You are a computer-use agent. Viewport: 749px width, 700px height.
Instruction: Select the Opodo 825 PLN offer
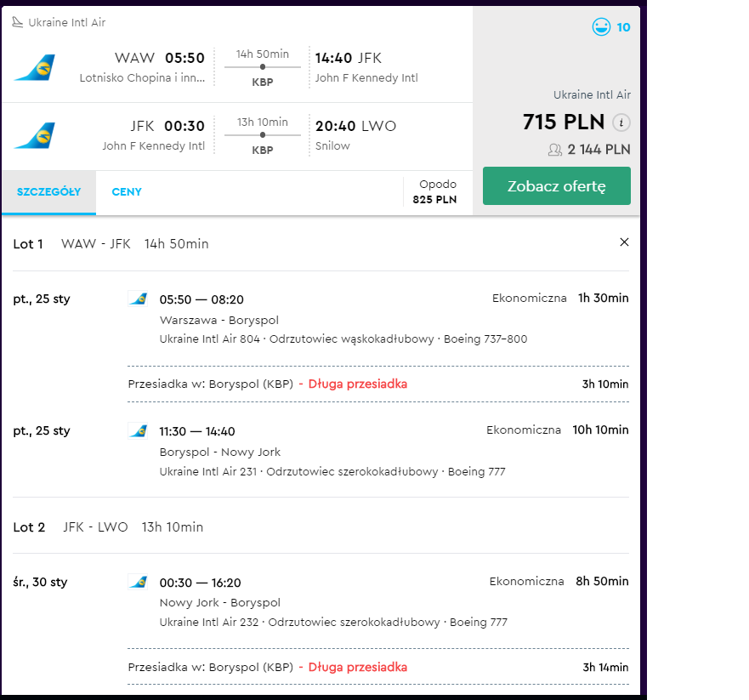pos(434,191)
